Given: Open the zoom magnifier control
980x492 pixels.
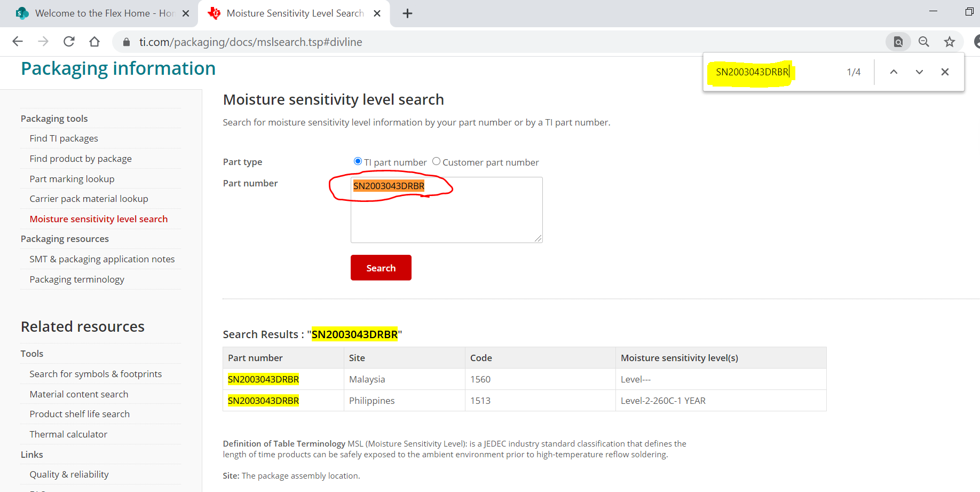Looking at the screenshot, I should tap(924, 42).
